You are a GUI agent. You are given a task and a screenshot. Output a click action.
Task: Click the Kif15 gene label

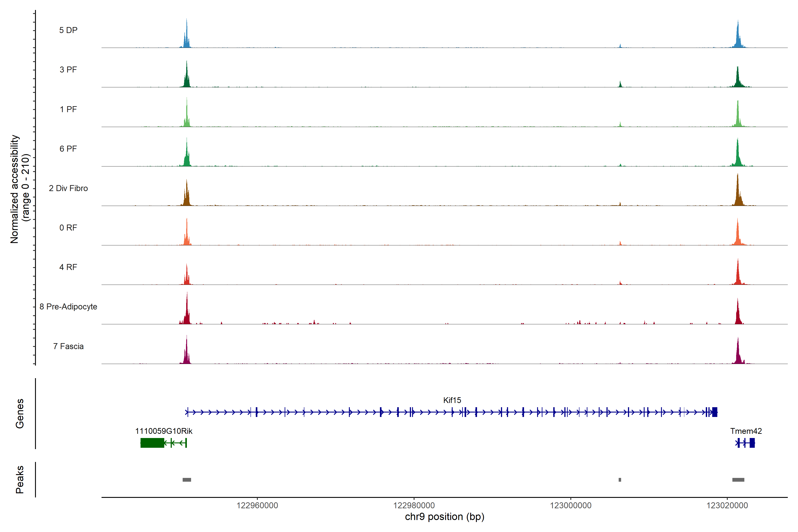click(x=452, y=400)
